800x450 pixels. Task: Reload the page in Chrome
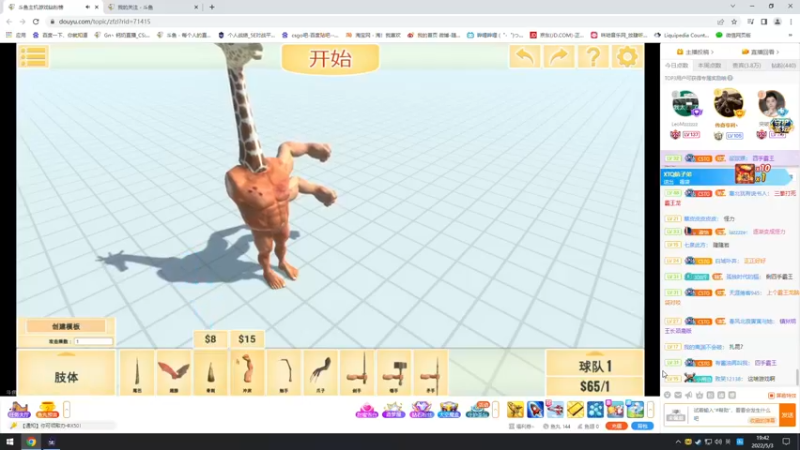36,21
